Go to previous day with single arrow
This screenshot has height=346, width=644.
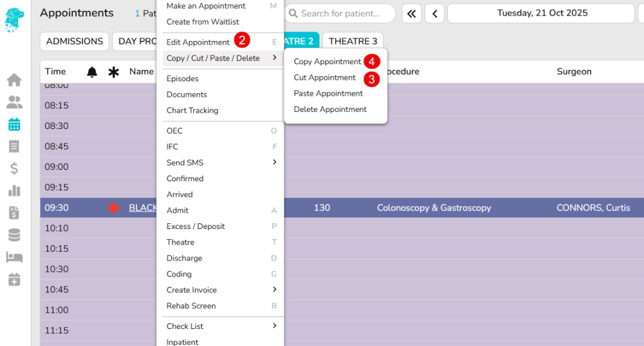pos(435,13)
